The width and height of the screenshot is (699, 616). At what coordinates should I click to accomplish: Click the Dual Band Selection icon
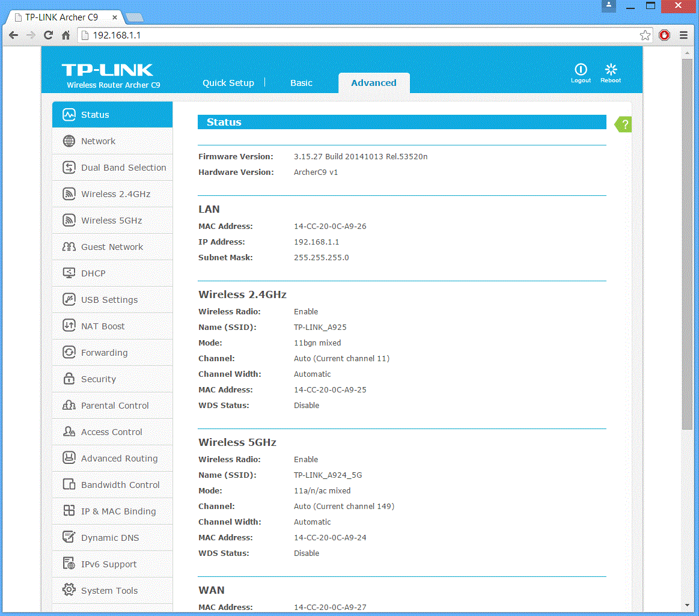69,168
